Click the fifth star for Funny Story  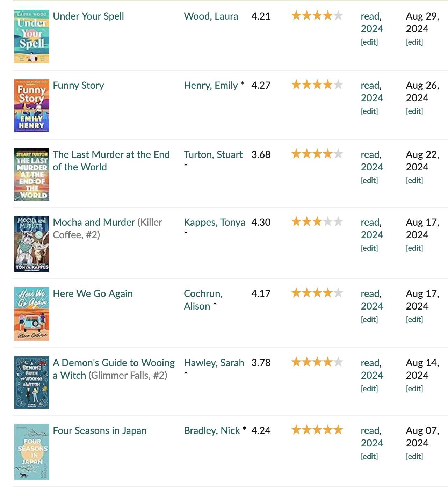point(338,85)
